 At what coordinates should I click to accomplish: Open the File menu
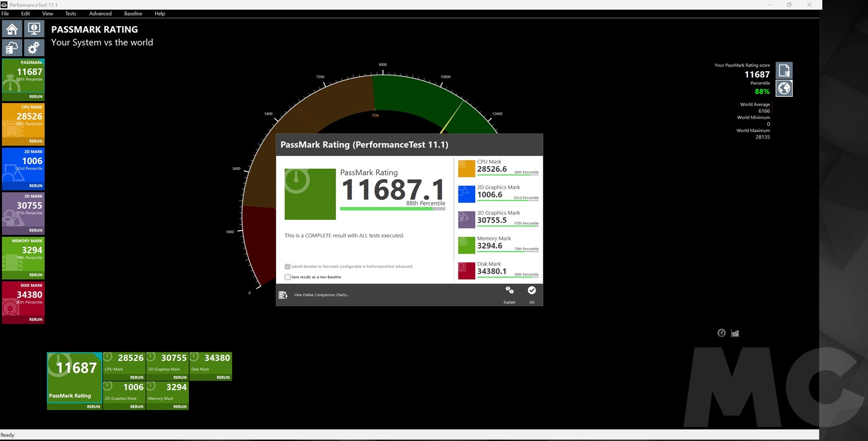click(x=5, y=14)
